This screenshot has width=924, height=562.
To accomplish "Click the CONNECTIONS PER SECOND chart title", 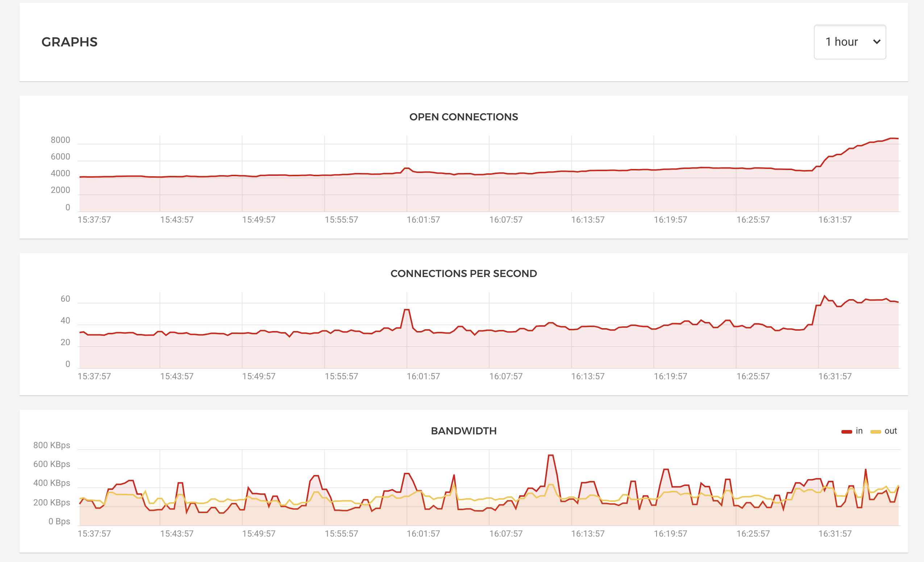I will tap(463, 273).
